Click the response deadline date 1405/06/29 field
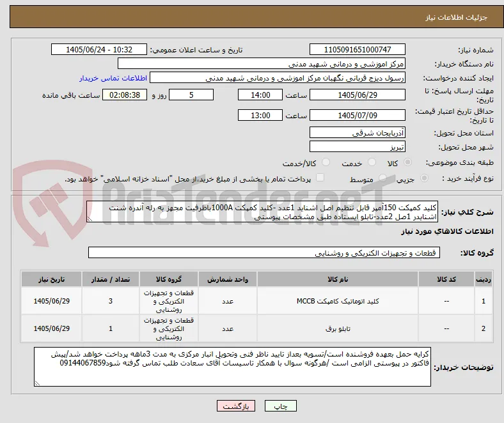 click(x=358, y=95)
